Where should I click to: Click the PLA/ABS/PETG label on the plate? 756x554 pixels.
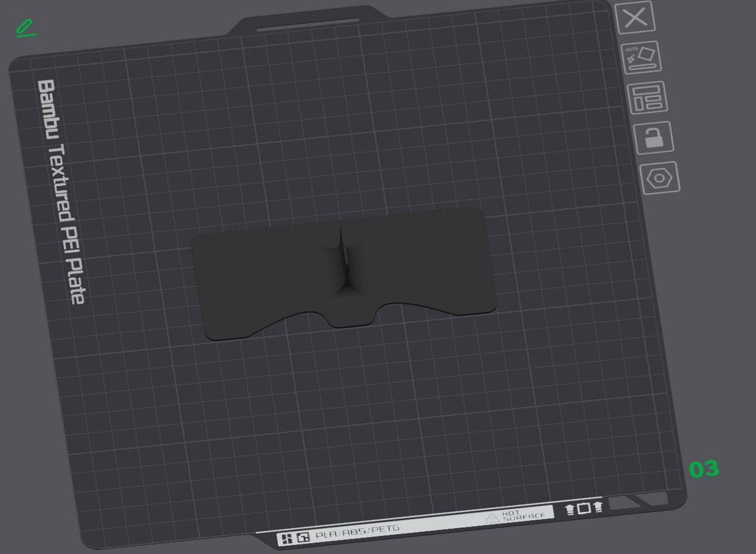click(x=357, y=532)
